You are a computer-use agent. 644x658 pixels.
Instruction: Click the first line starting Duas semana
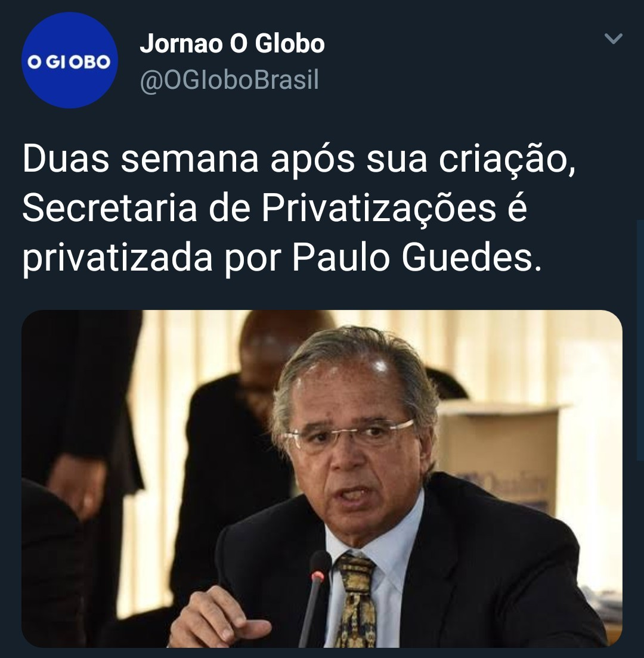point(299,159)
